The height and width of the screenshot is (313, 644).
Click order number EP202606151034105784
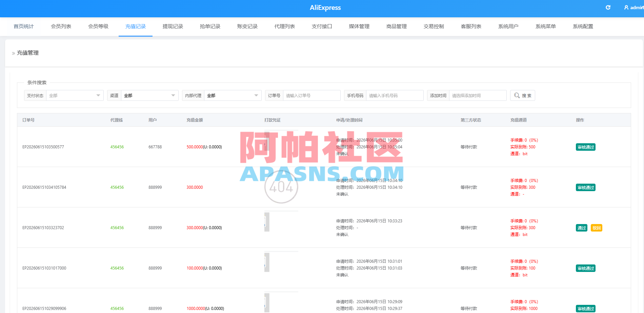point(44,187)
